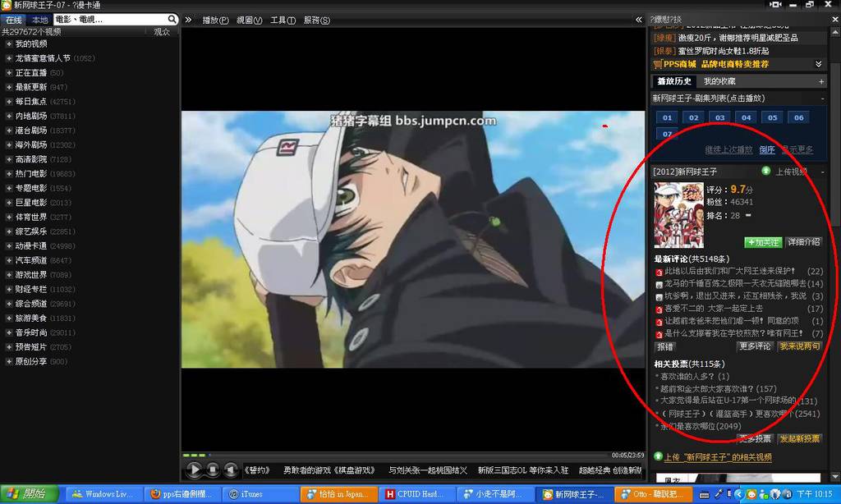The height and width of the screenshot is (504, 841).
Task: Collapse the 新网球王子-剧集列表 section
Action: 822,99
